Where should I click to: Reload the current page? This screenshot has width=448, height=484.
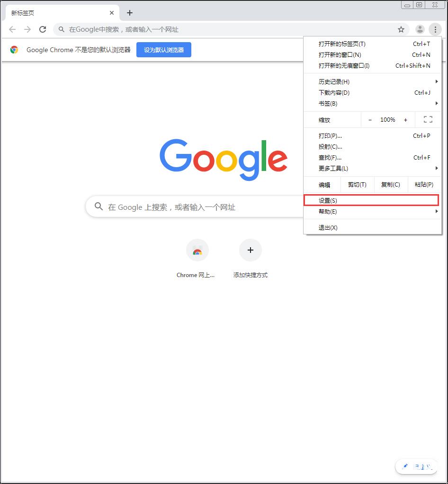(x=43, y=29)
